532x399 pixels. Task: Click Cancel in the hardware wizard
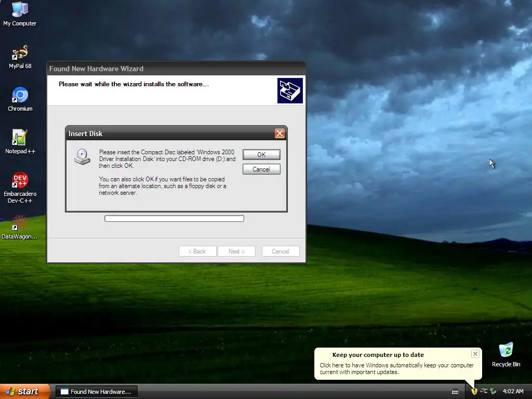tap(281, 251)
